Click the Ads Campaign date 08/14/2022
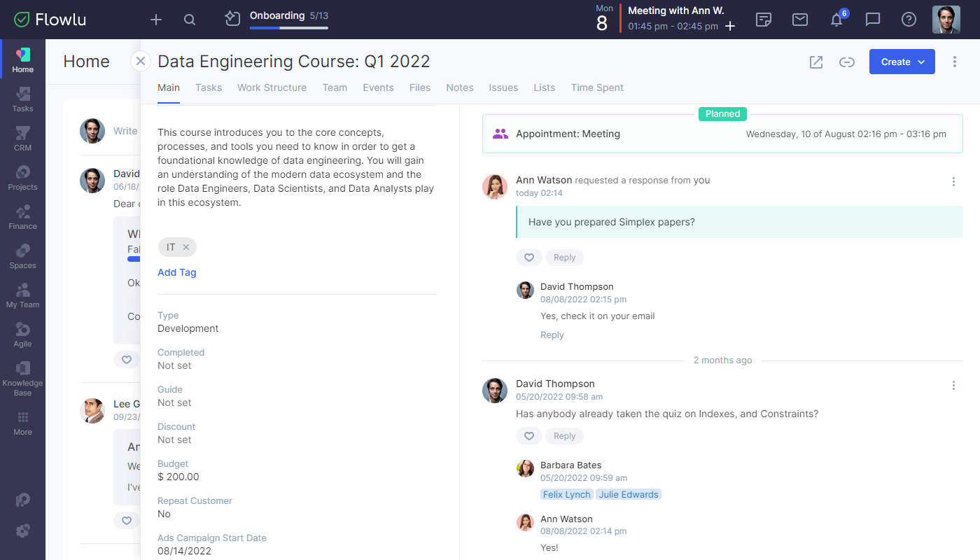The image size is (980, 560). tap(184, 551)
